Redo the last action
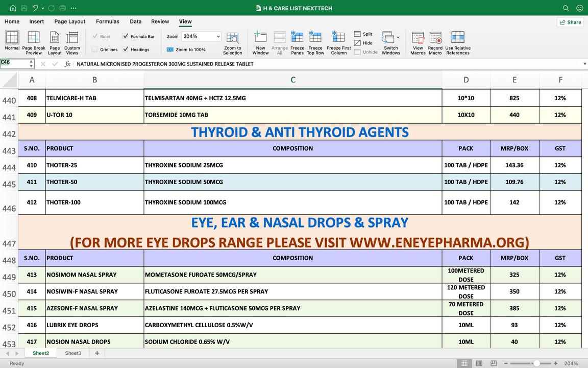588x368 pixels. 52,8
